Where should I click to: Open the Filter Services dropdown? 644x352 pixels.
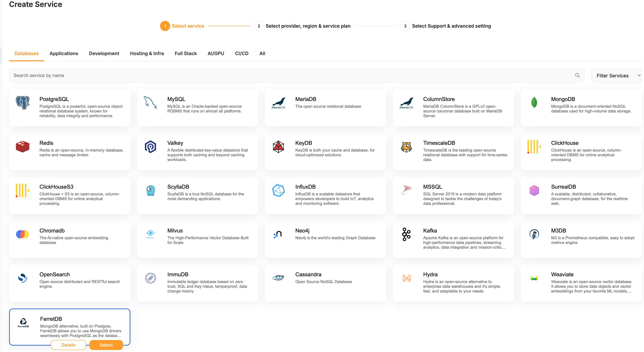pyautogui.click(x=616, y=76)
